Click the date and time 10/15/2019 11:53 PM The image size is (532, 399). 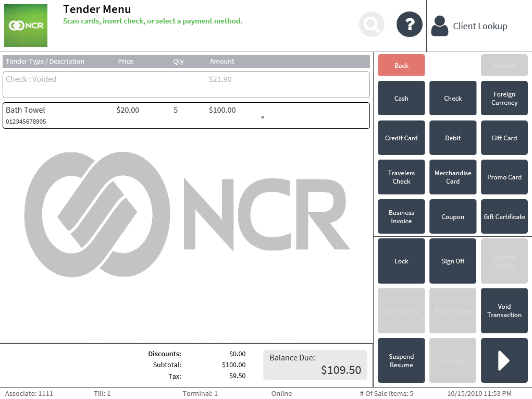(x=479, y=393)
